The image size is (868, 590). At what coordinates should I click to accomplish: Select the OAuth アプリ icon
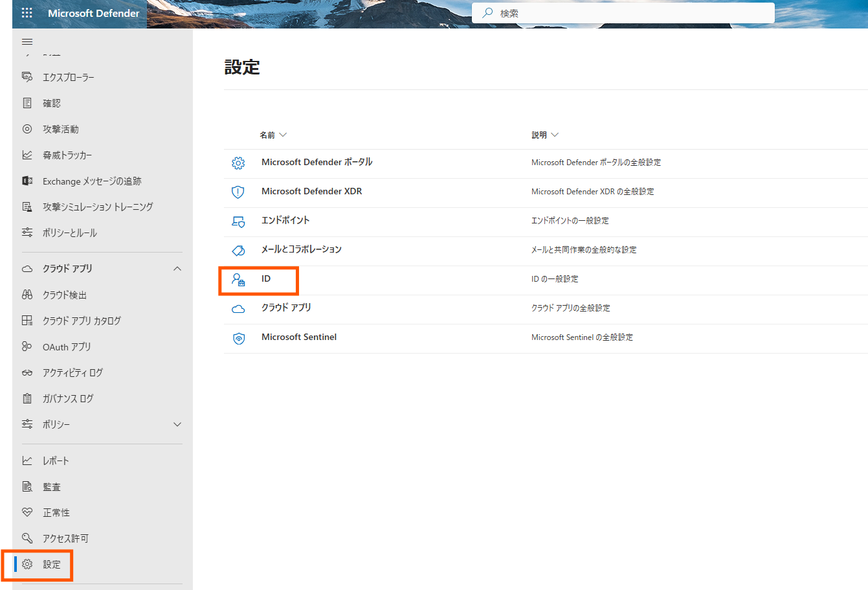27,346
